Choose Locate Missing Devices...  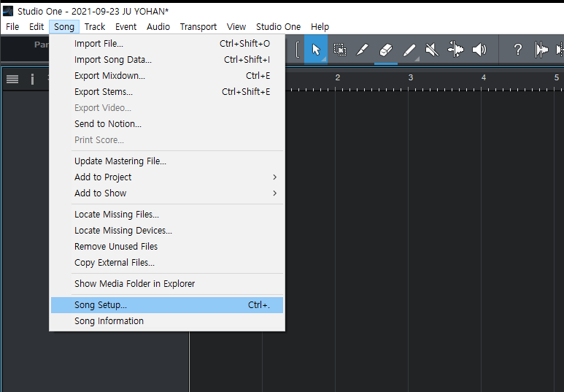tap(167, 231)
